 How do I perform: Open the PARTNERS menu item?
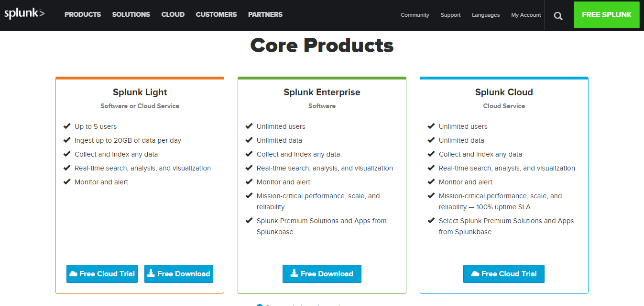265,14
